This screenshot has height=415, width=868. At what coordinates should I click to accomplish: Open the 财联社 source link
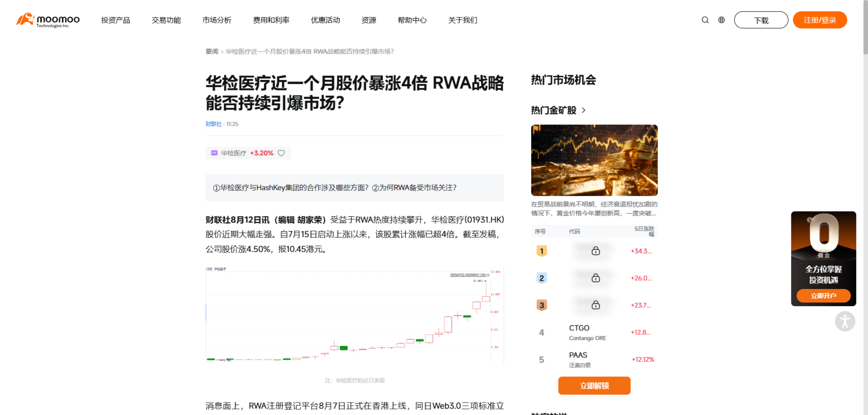(213, 124)
